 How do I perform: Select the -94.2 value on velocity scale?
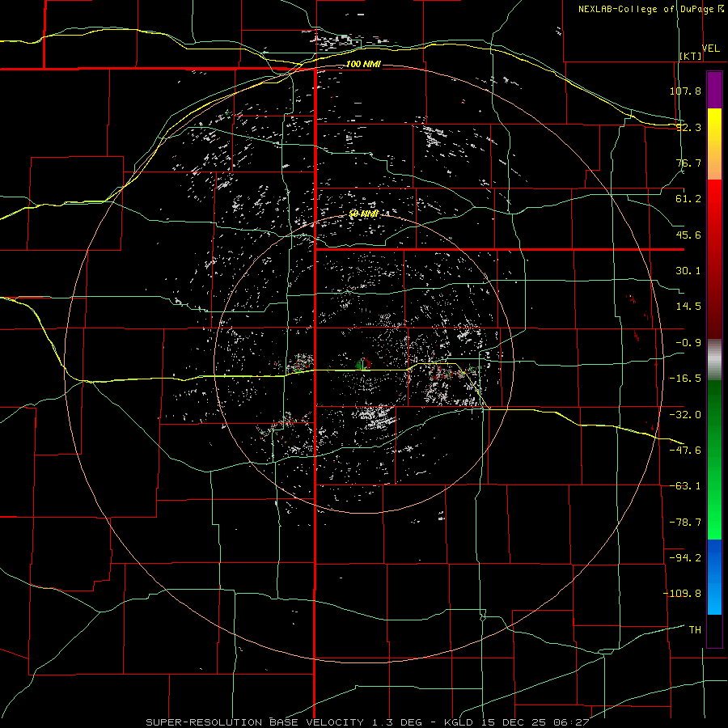pyautogui.click(x=685, y=558)
